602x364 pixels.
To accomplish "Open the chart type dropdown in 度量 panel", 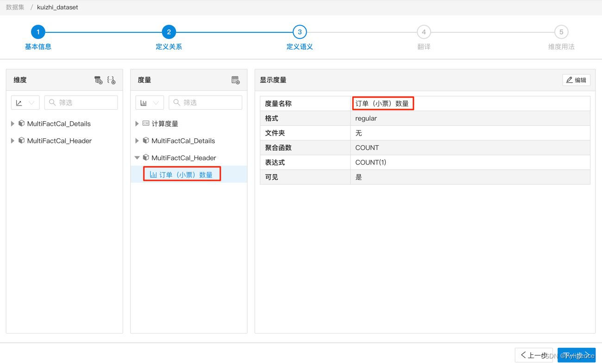I will [x=150, y=103].
